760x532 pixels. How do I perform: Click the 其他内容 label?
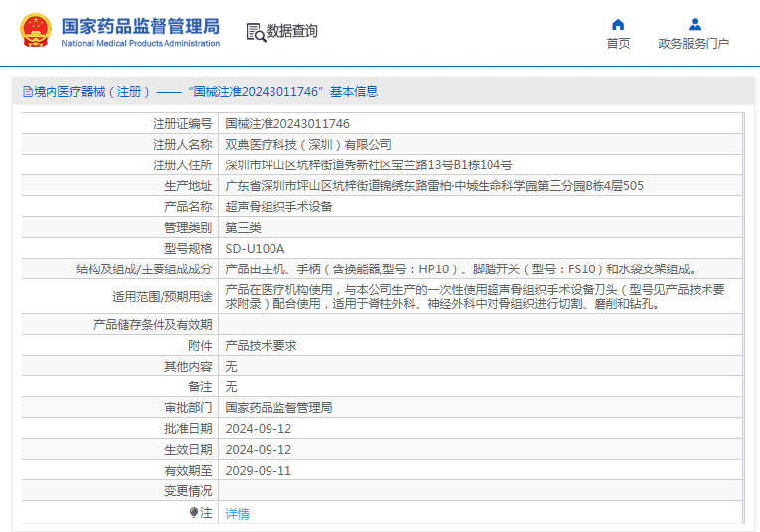188,367
